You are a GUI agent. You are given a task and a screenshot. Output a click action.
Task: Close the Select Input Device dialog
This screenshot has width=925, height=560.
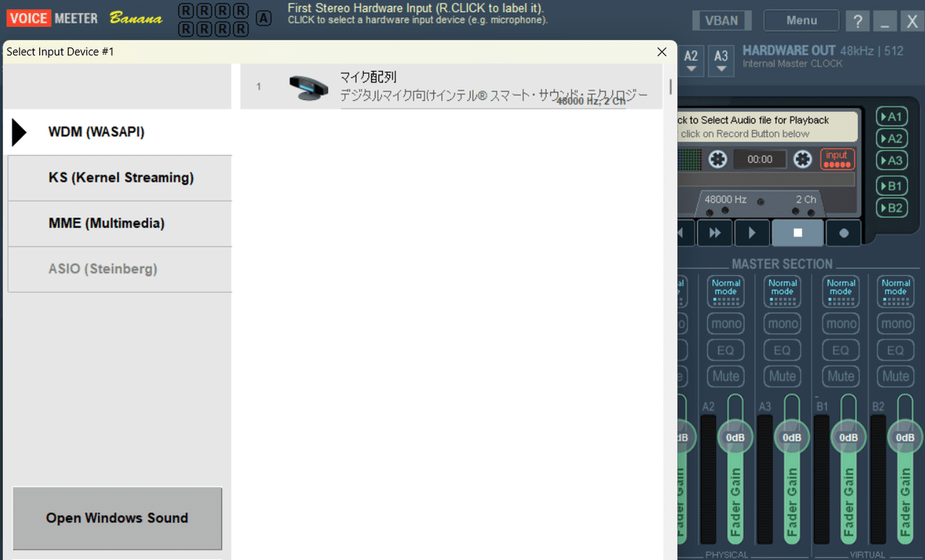coord(661,52)
